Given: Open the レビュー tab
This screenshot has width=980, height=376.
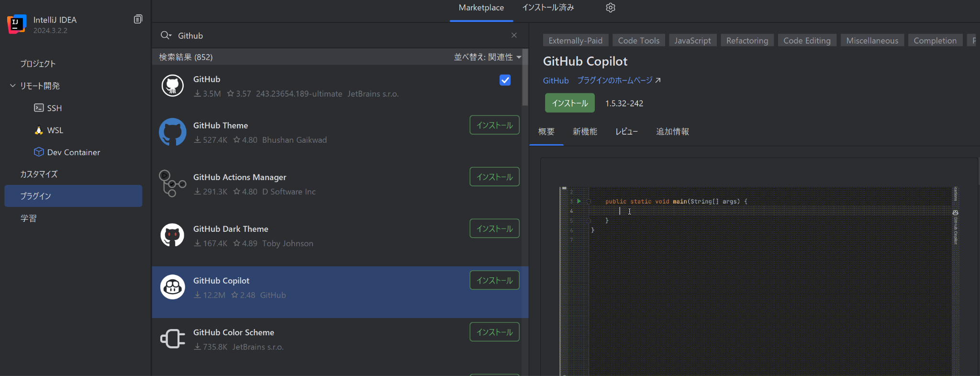Looking at the screenshot, I should 626,131.
